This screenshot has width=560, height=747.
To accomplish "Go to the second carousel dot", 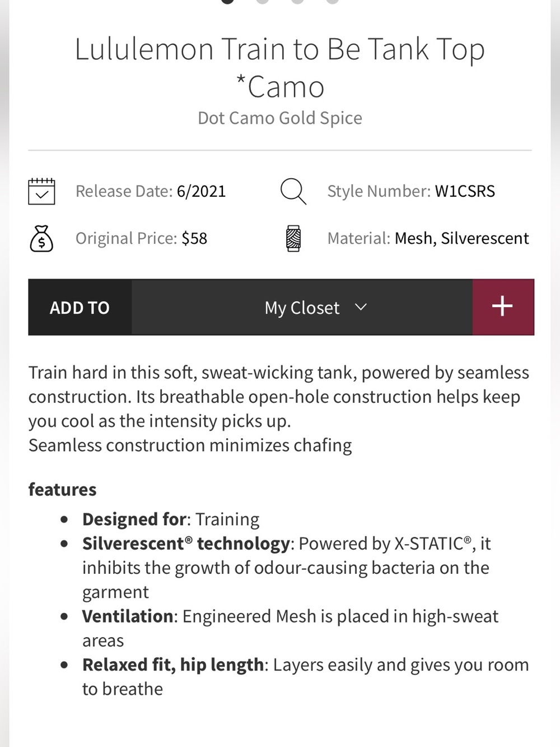I will point(263,1).
